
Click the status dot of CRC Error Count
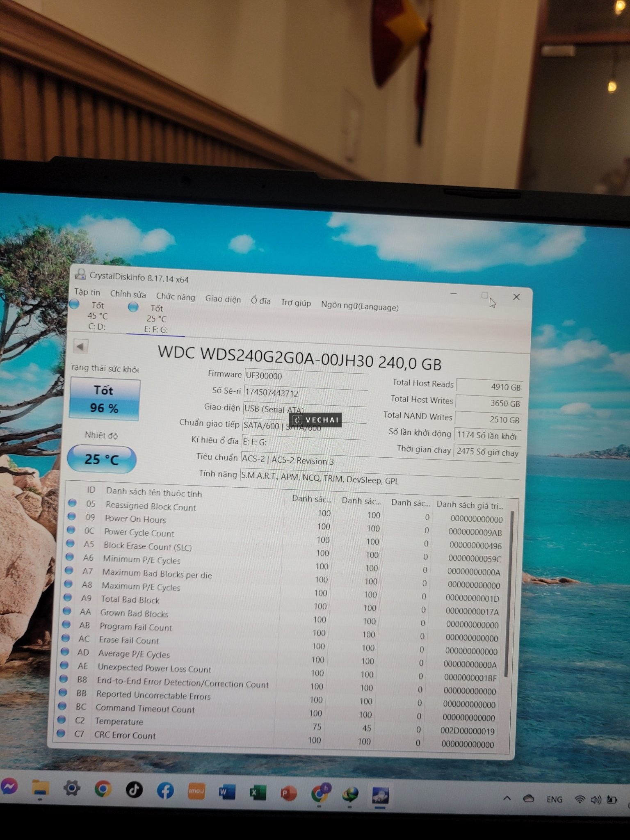(x=61, y=733)
